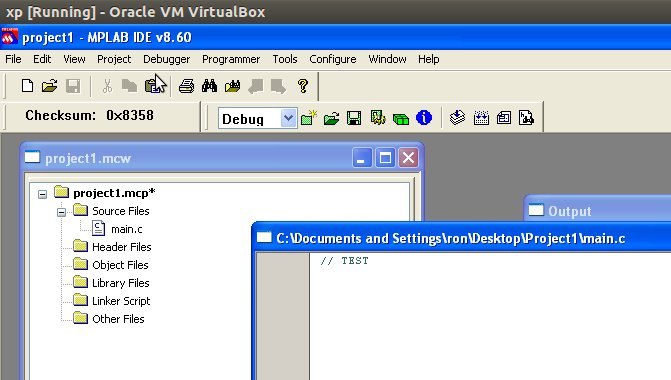Click the editor left gutter margin
This screenshot has width=671, height=380.
(x=282, y=317)
